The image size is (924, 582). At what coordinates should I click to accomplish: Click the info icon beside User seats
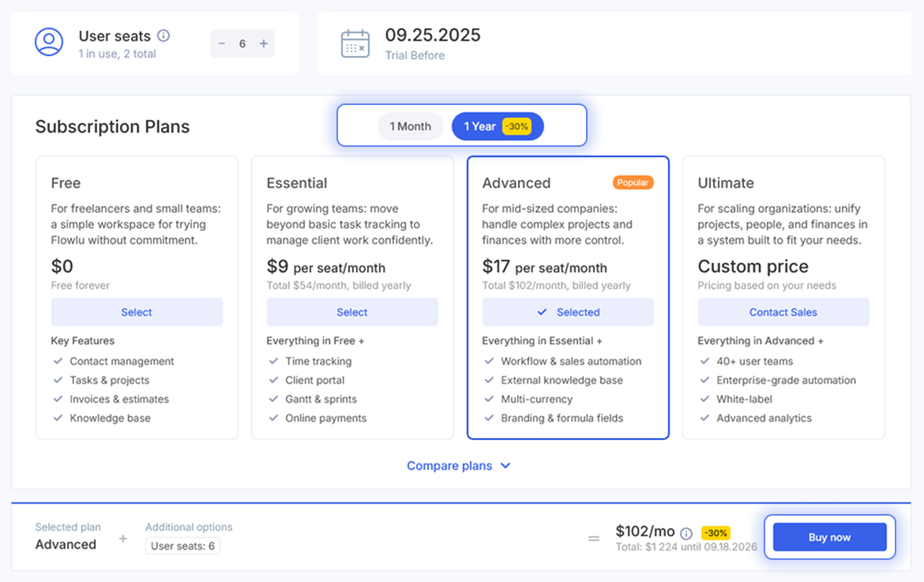pyautogui.click(x=163, y=36)
